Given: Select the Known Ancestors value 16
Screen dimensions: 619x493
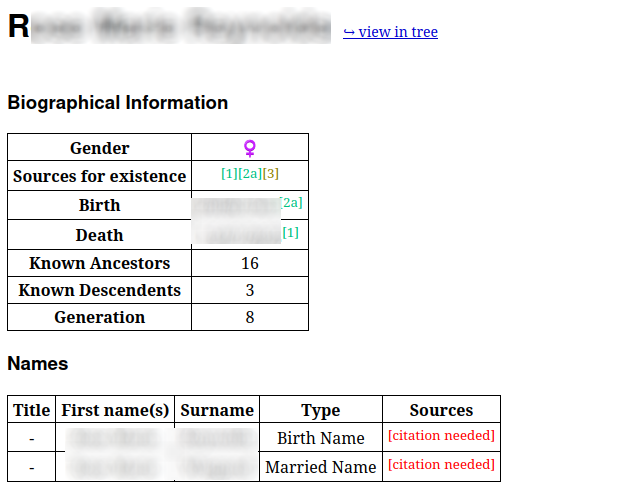Looking at the screenshot, I should [x=250, y=264].
